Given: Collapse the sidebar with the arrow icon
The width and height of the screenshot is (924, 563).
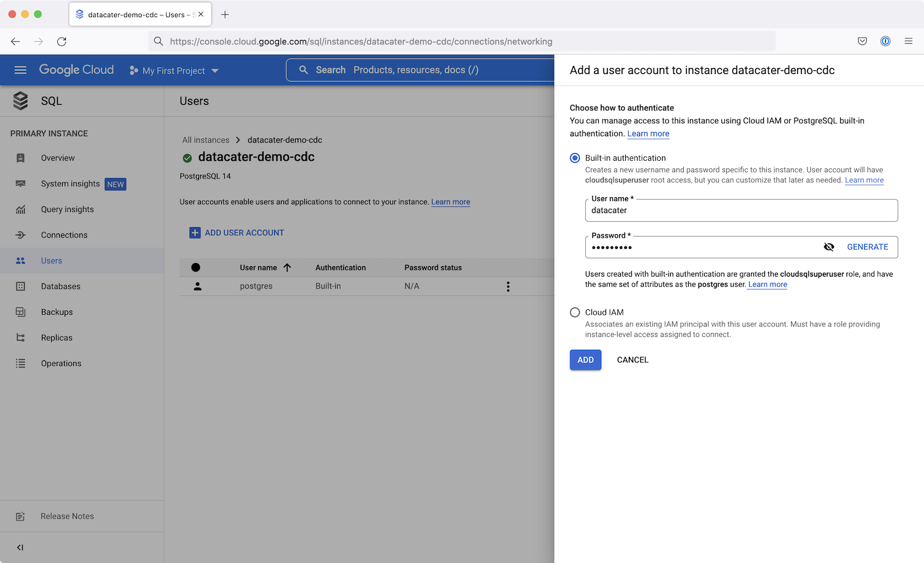Looking at the screenshot, I should [20, 547].
